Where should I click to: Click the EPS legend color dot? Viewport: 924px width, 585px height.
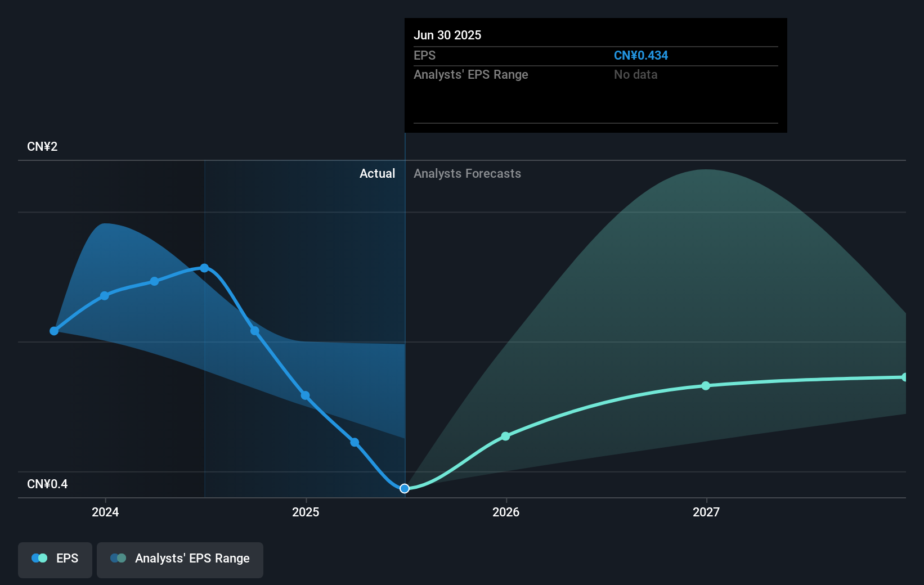39,558
